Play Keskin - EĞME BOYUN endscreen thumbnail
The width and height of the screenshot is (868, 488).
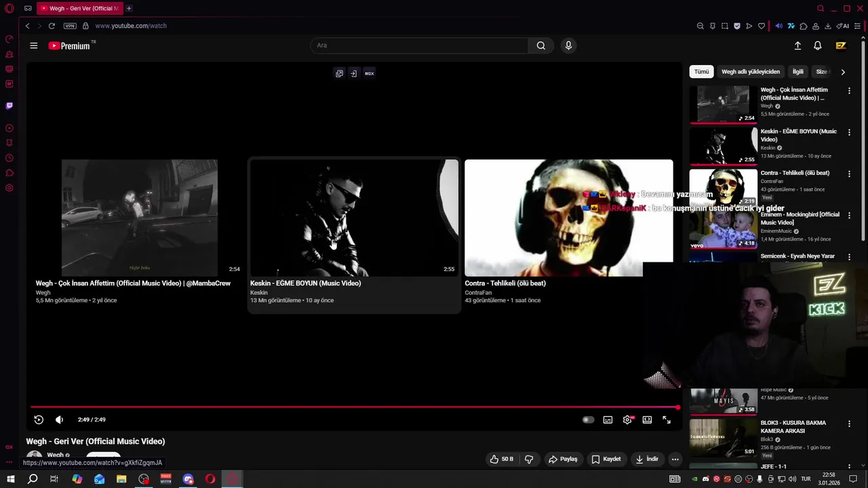click(354, 218)
